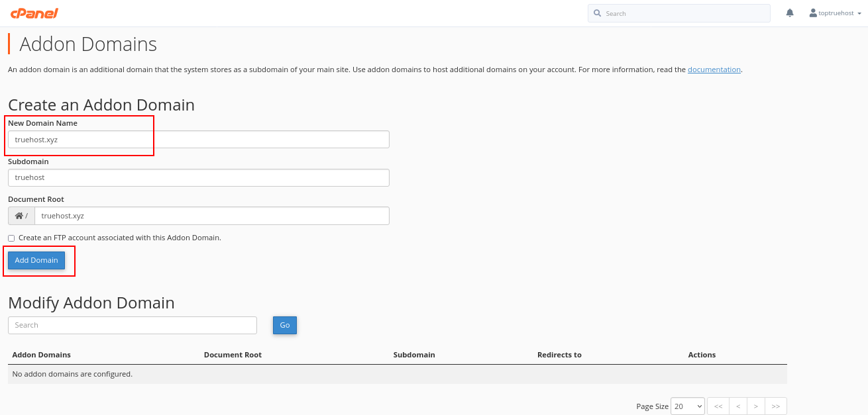
Task: Go to the last page using pagination
Action: pyautogui.click(x=775, y=406)
